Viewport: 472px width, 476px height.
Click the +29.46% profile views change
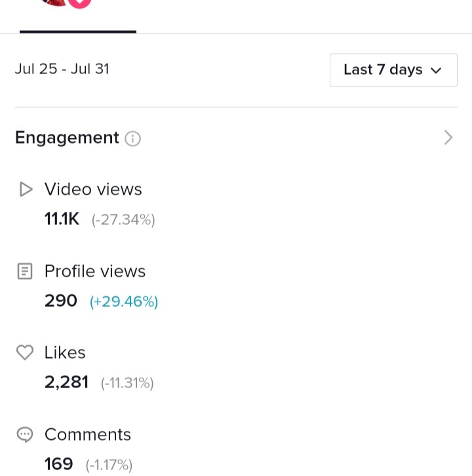124,302
